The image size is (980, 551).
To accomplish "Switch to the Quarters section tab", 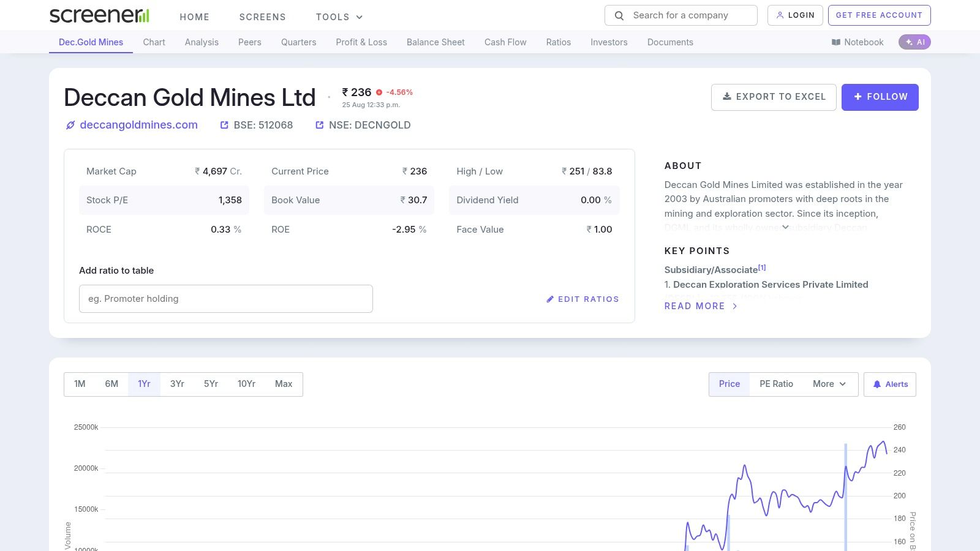I will coord(299,42).
